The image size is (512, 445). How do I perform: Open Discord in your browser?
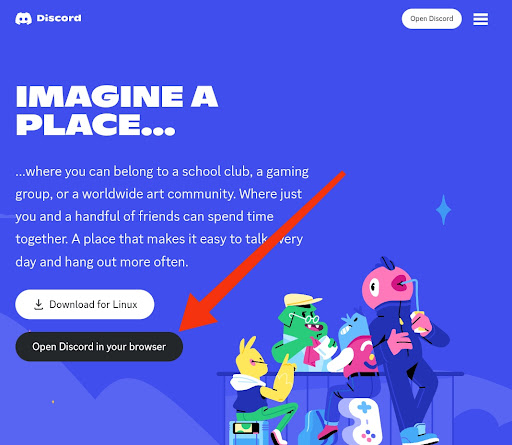click(99, 347)
